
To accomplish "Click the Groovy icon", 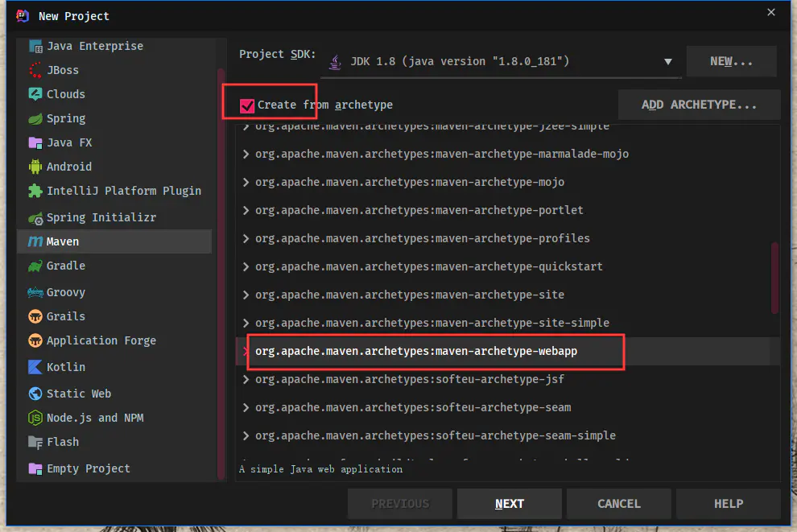I will tap(35, 292).
